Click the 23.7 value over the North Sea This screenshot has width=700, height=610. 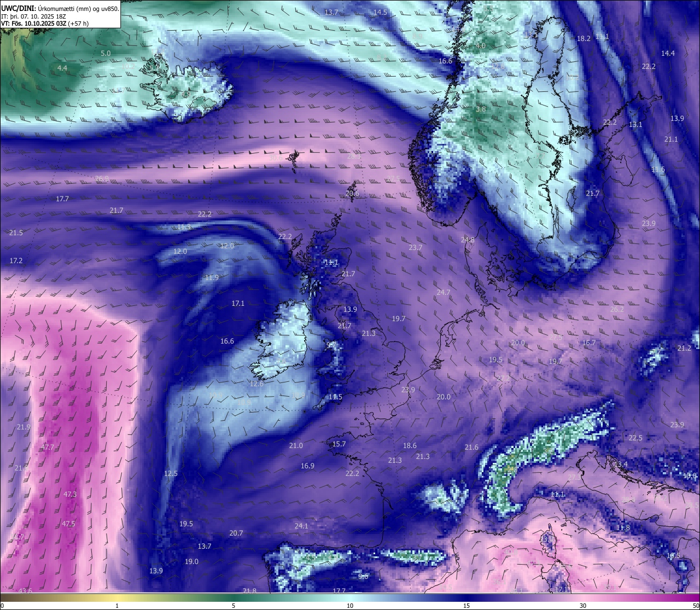click(416, 247)
